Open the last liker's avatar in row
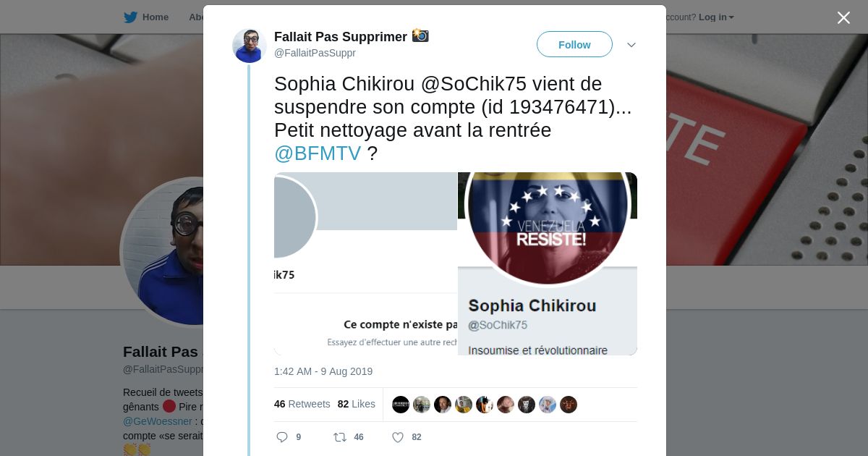 pos(569,405)
